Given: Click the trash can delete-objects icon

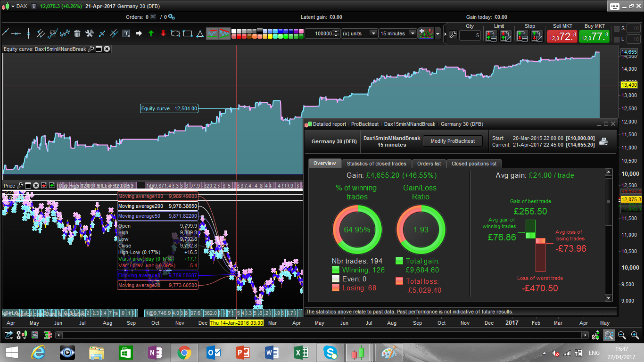Looking at the screenshot, I should click(77, 33).
